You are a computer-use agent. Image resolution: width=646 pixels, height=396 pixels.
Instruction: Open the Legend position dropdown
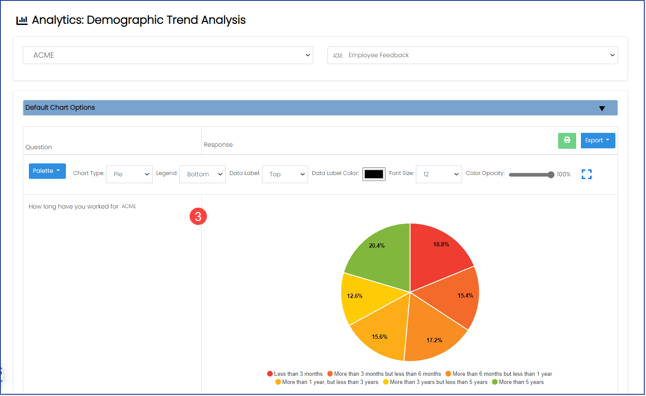[202, 174]
